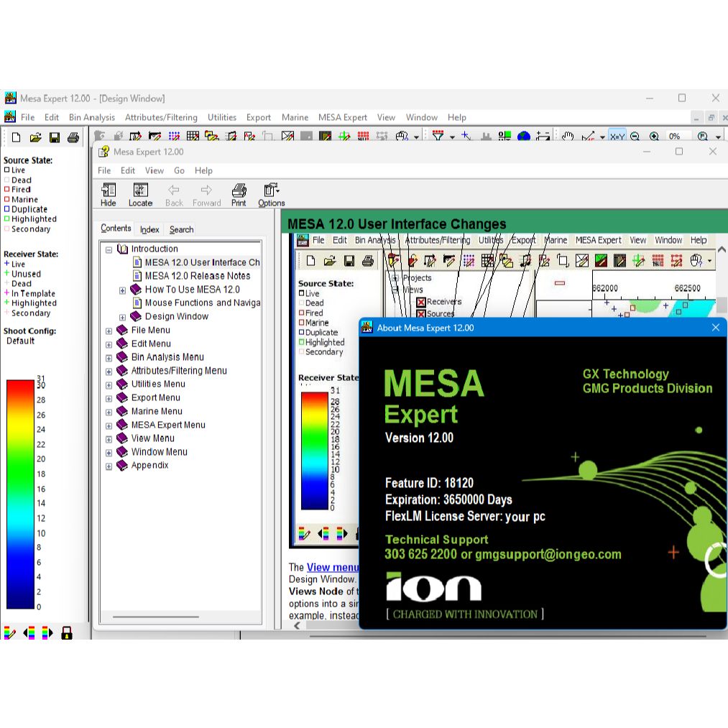This screenshot has width=728, height=728.
Task: Open the dropdown arrow beside measure tool
Action: coord(602,137)
